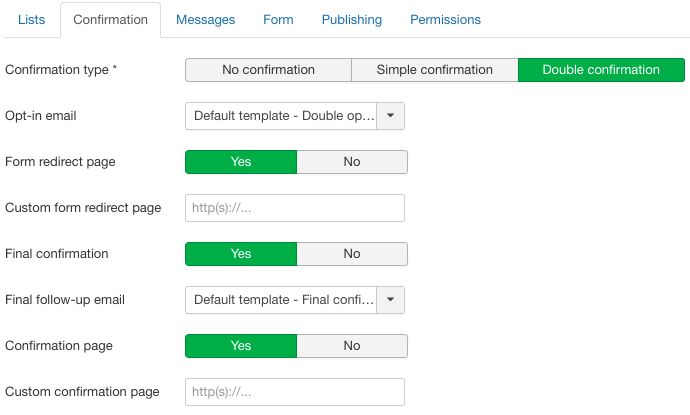
Task: Set Confirmation page to Yes
Action: [241, 346]
